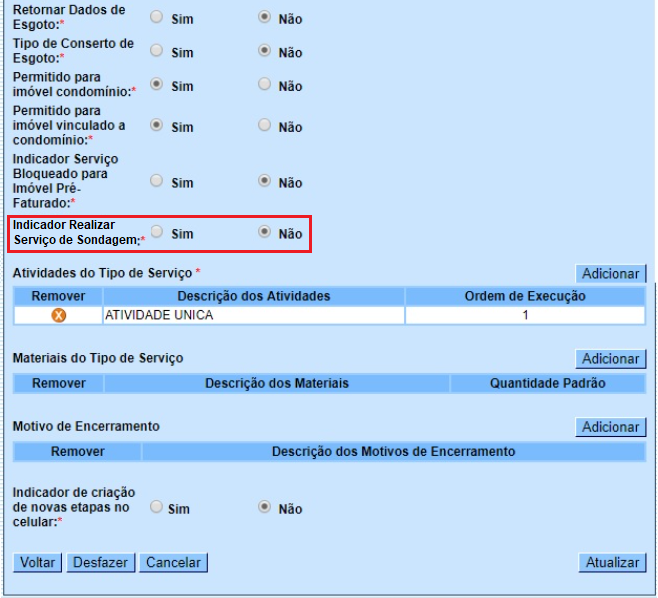This screenshot has width=658, height=598.
Task: Choose Sim for criação de novas etapas no celular
Action: coord(156,507)
